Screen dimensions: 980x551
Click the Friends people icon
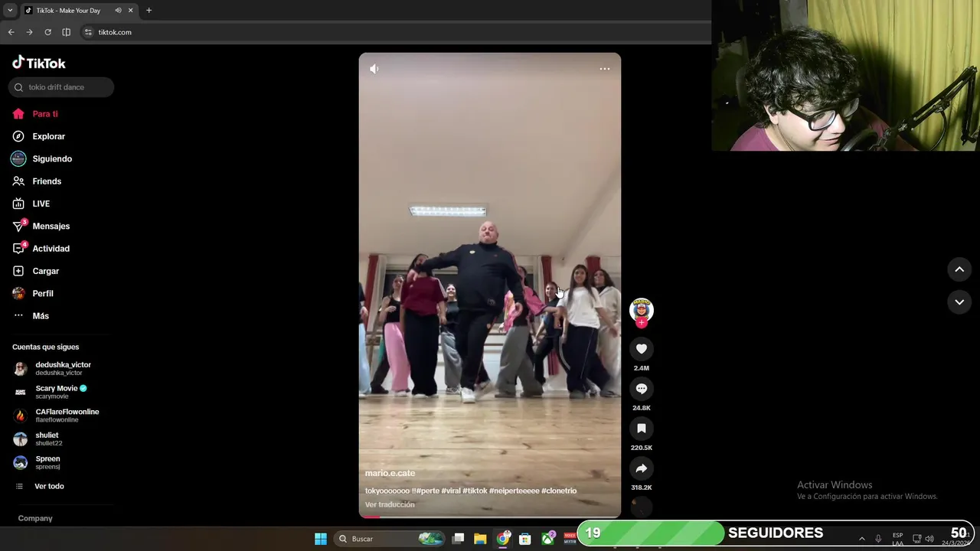(18, 181)
